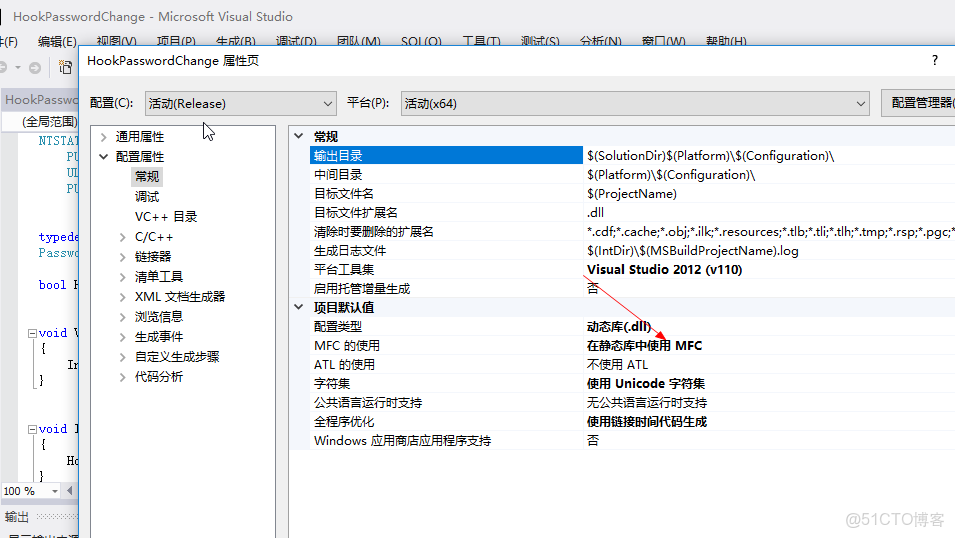Click the 不使用 ATL value
The height and width of the screenshot is (538, 955).
[617, 364]
